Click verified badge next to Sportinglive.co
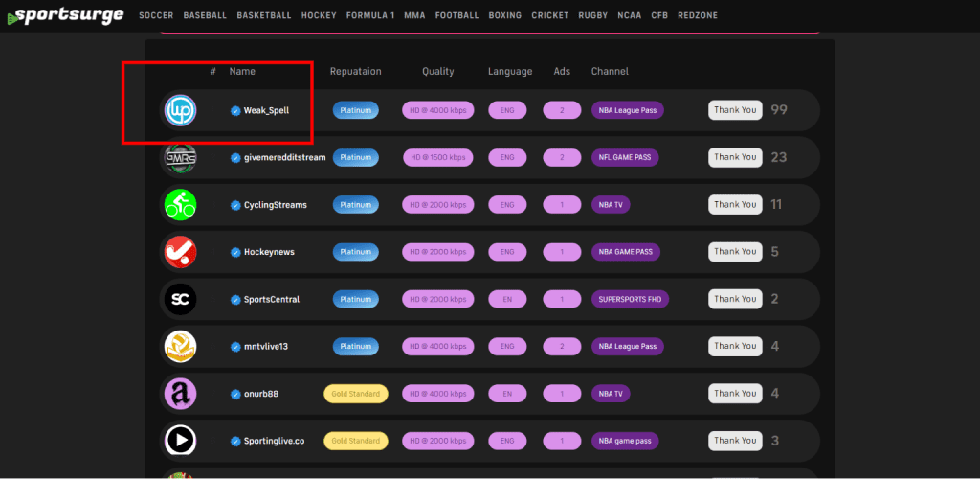Viewport: 980px width, 479px height. (x=235, y=441)
